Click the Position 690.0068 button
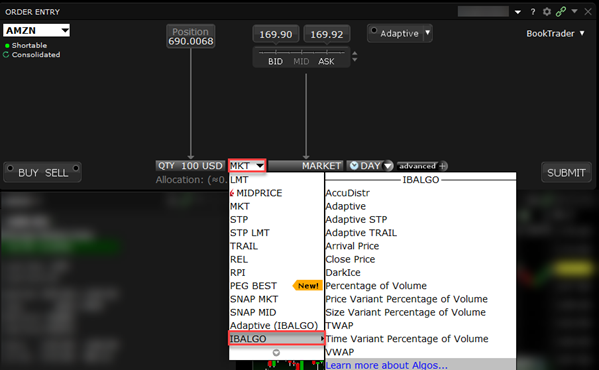Viewport: 599px width, 370px height. 191,36
